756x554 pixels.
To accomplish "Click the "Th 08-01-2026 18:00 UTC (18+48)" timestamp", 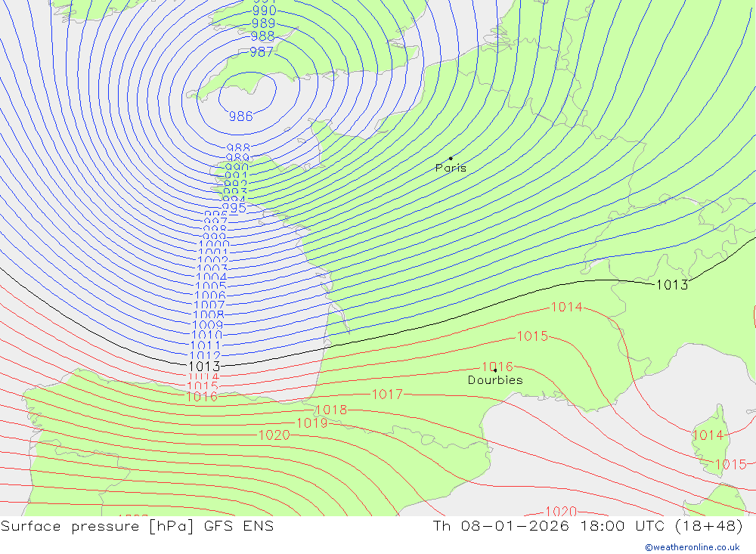I will [x=587, y=526].
